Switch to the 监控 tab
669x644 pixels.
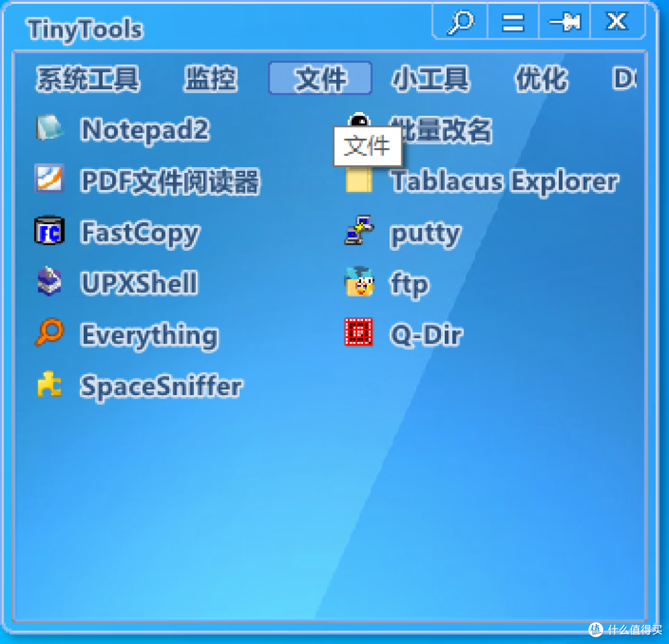(211, 79)
